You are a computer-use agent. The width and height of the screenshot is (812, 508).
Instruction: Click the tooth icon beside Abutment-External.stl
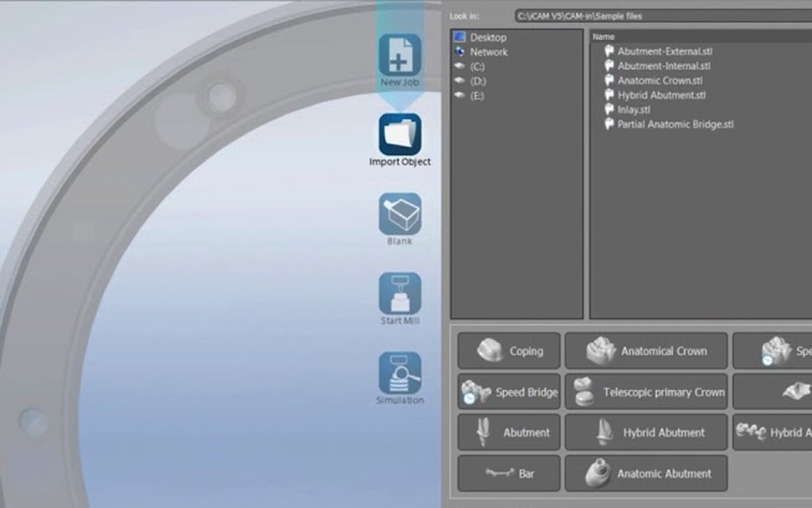(x=608, y=50)
